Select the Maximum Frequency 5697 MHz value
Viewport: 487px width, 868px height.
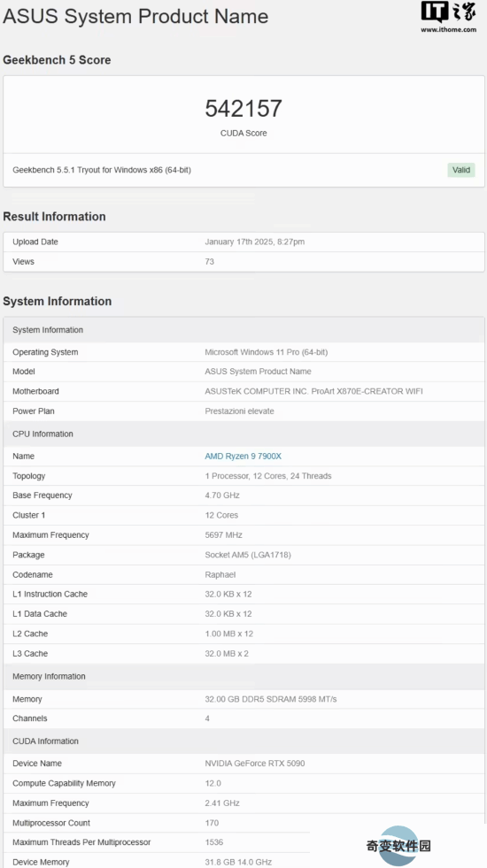pyautogui.click(x=224, y=534)
